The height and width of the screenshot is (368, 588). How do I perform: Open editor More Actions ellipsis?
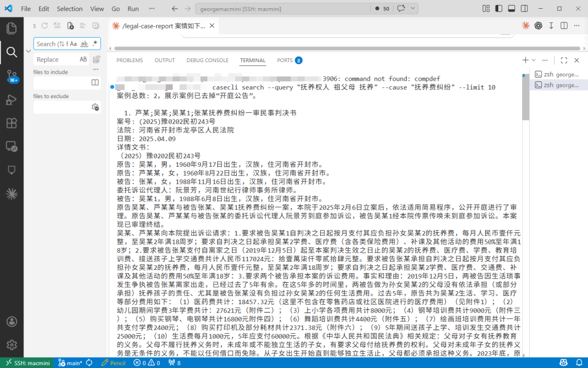click(x=577, y=26)
